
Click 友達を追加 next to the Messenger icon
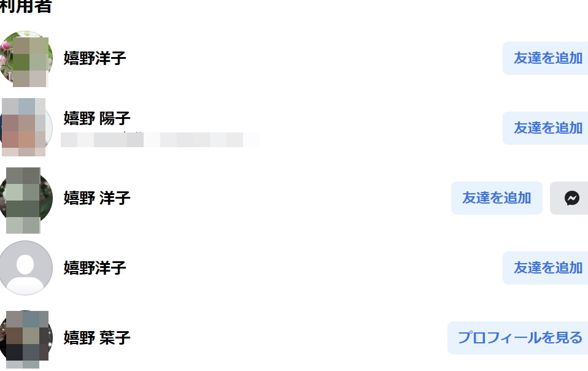tap(497, 198)
